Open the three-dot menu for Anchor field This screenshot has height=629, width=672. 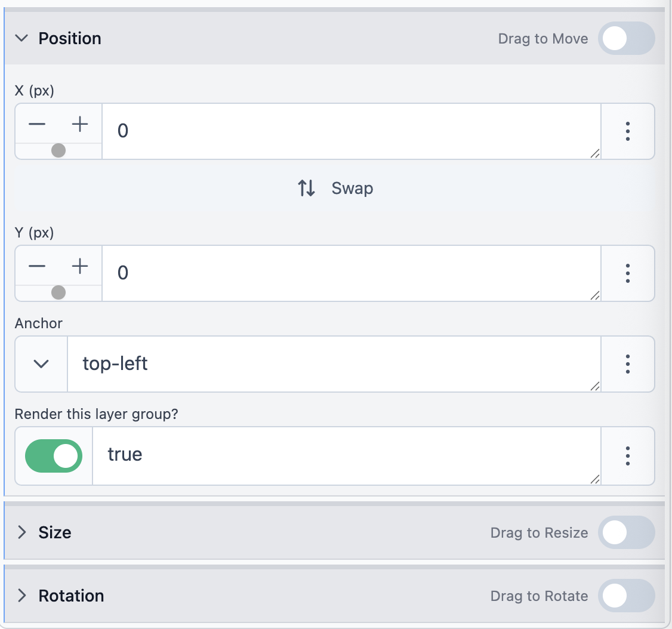(x=627, y=364)
